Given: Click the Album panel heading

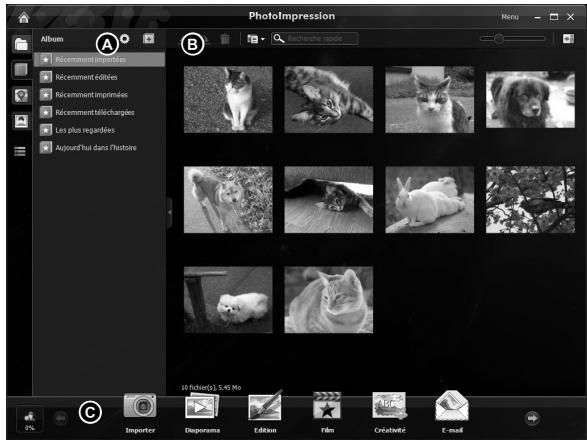Looking at the screenshot, I should pyautogui.click(x=52, y=39).
